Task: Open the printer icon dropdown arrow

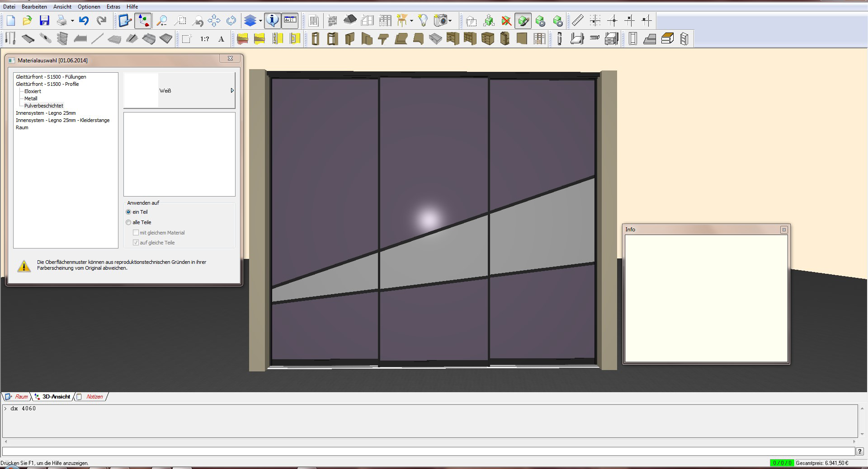Action: coord(72,21)
